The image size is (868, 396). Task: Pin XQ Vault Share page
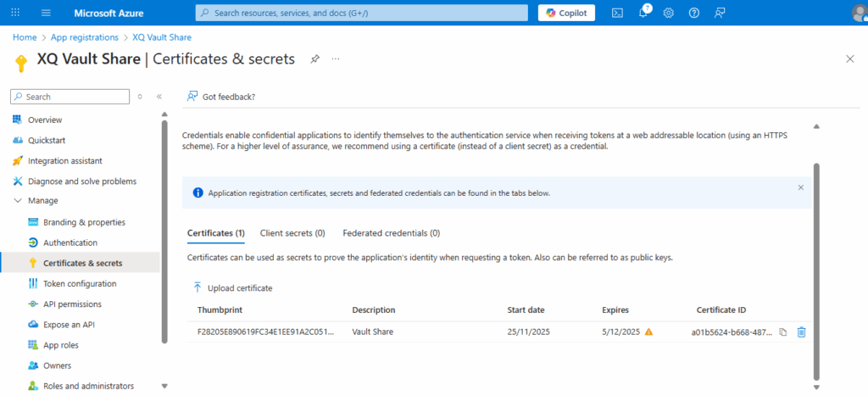tap(314, 59)
